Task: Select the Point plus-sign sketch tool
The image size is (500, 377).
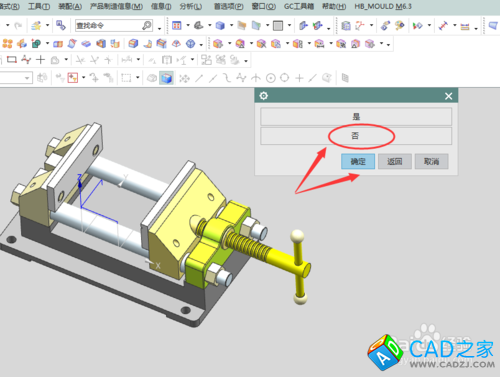Action: tap(40, 60)
